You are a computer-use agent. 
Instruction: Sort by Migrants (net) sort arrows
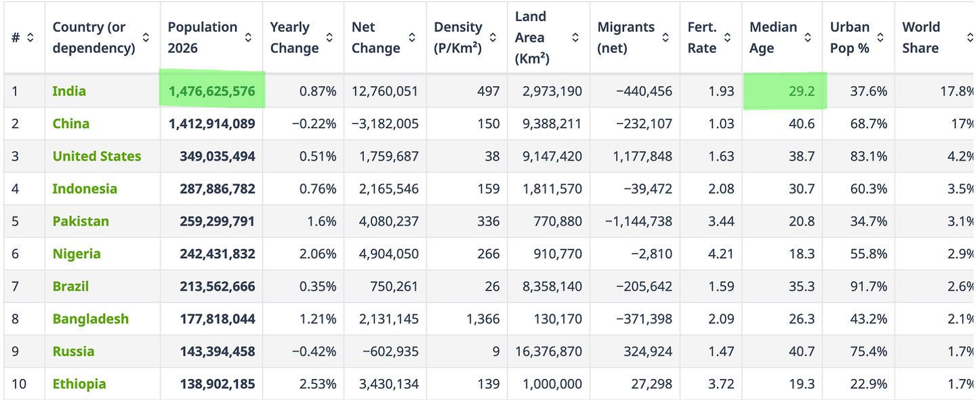(666, 38)
